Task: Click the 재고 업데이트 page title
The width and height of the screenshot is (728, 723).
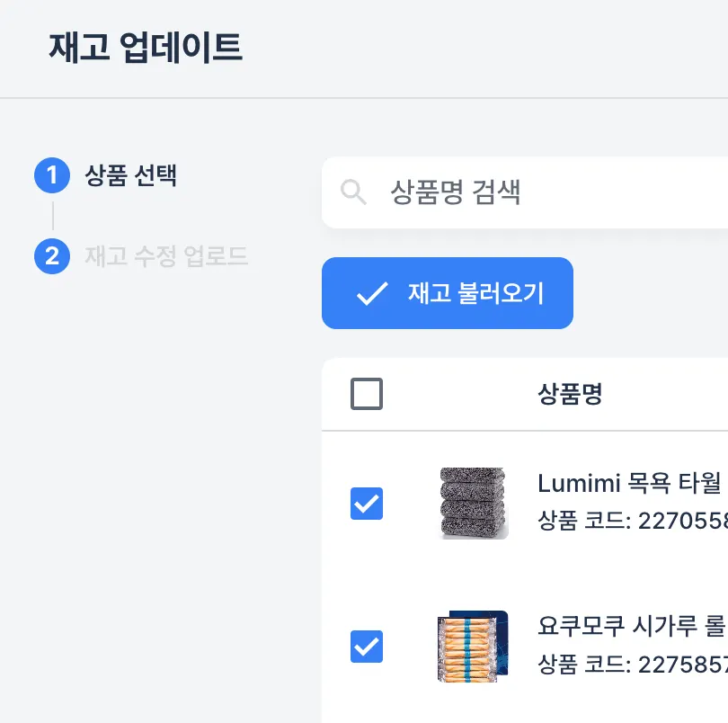Action: coord(146,48)
